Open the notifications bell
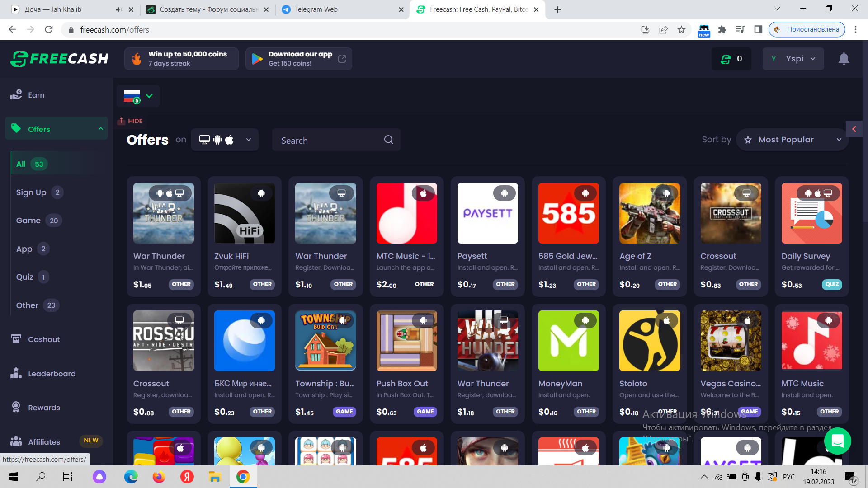Screen dimensions: 868x488 (x=844, y=59)
